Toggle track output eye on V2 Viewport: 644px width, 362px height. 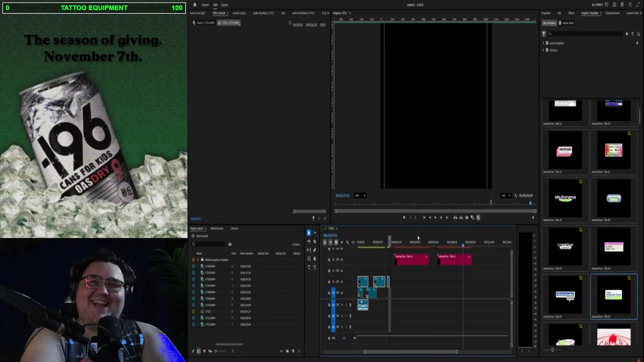(x=342, y=282)
